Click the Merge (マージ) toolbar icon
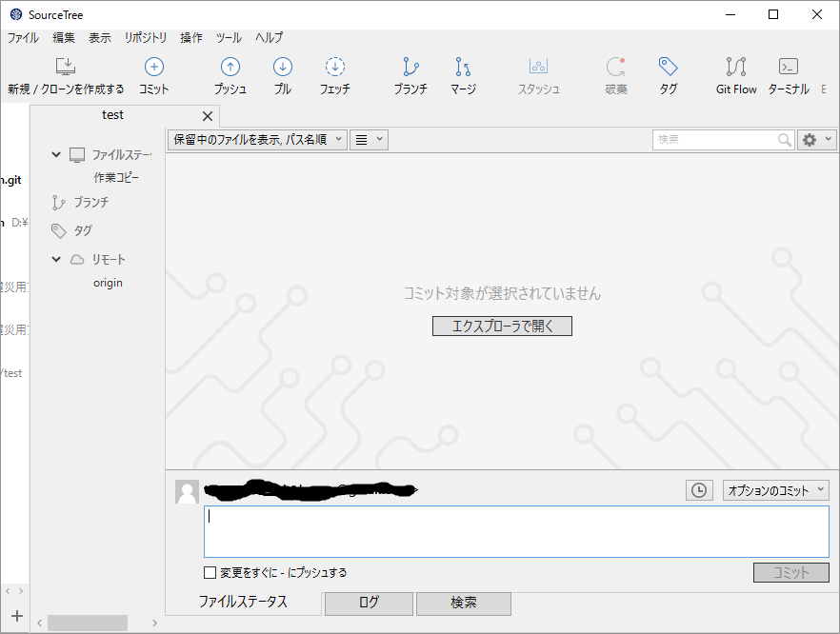Screen dimensions: 840x634 coord(463,67)
